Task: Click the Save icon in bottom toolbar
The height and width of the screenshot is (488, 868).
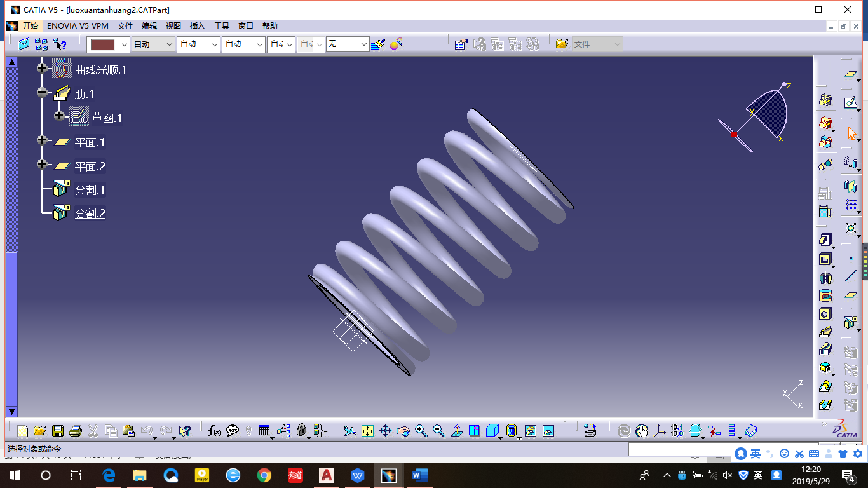Action: 57,431
